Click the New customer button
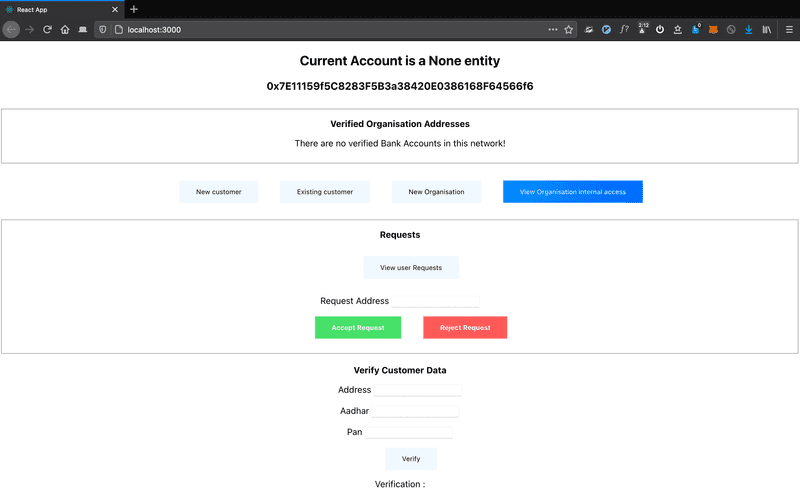Viewport: 800px width, 500px height. pos(218,192)
